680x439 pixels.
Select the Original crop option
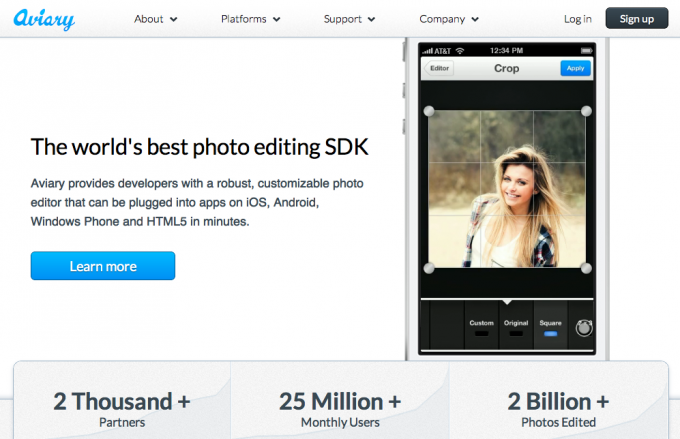click(516, 326)
